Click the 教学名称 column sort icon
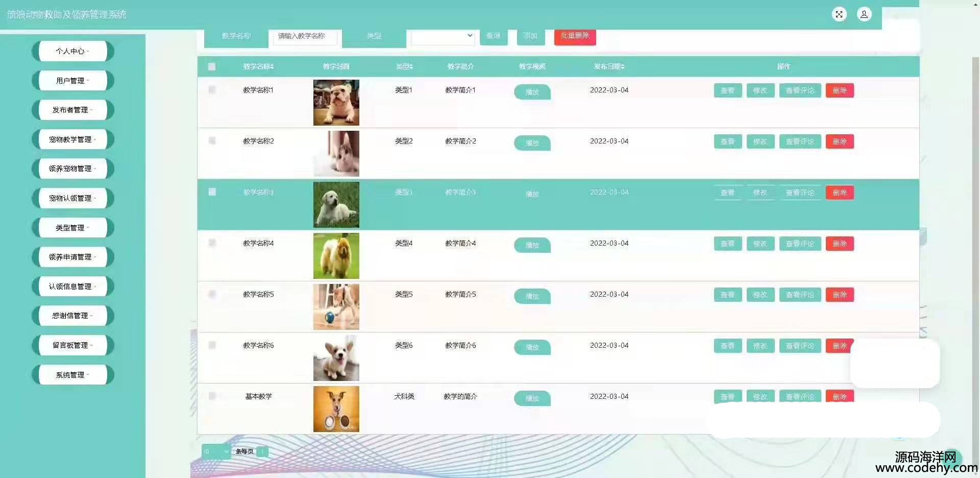The height and width of the screenshot is (478, 980). pyautogui.click(x=272, y=66)
